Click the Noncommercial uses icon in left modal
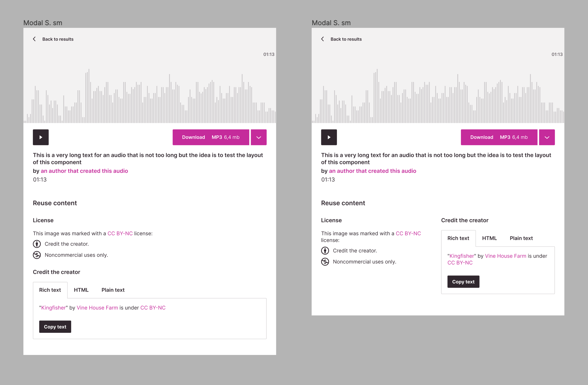588x385 pixels. (37, 255)
